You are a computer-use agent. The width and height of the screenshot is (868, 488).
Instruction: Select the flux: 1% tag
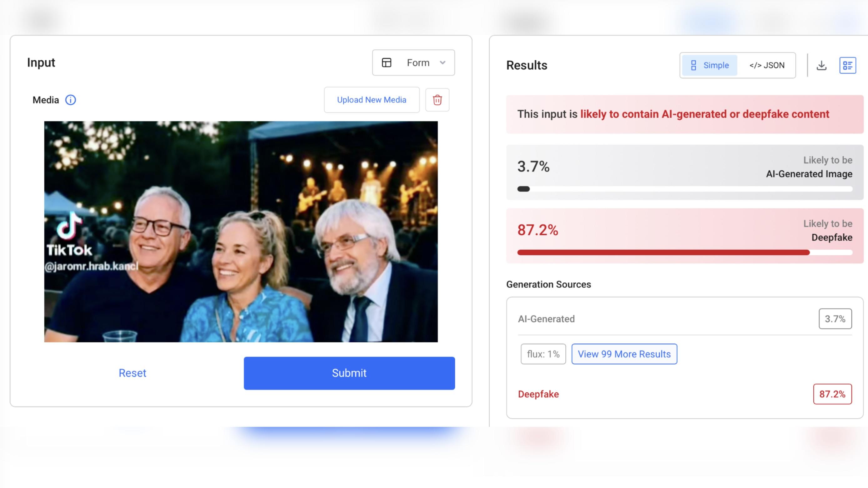point(543,354)
